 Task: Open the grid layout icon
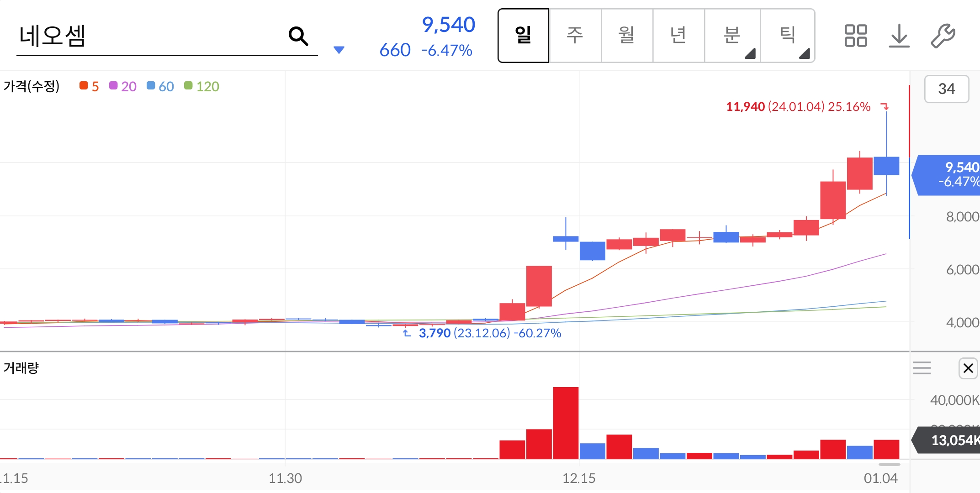[855, 36]
